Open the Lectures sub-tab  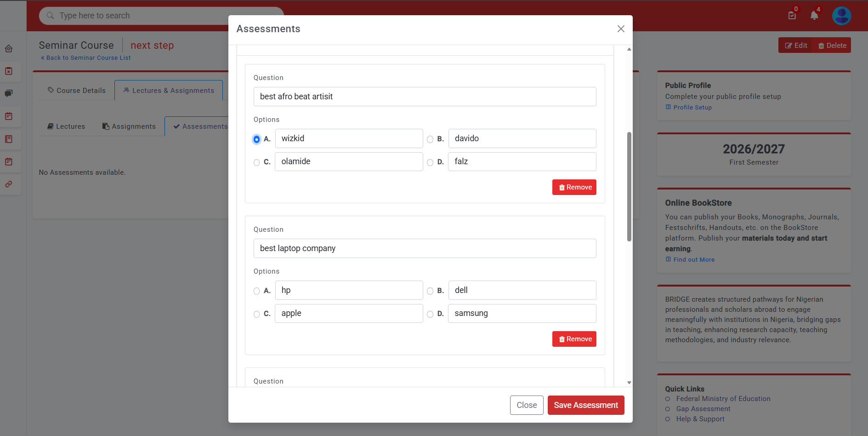click(x=66, y=126)
